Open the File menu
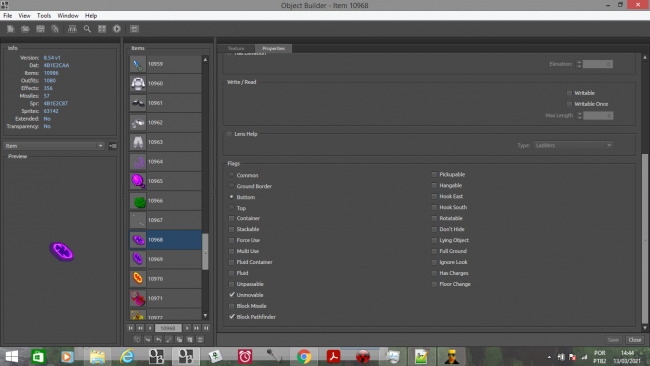The width and height of the screenshot is (650, 366). click(x=7, y=15)
